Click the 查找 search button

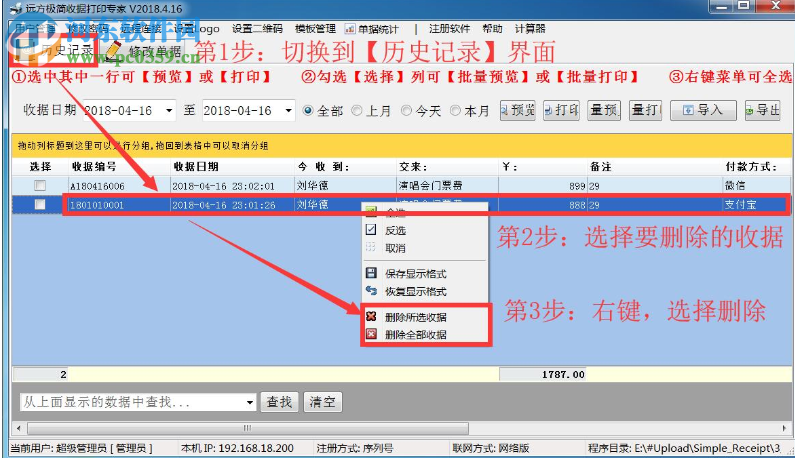(x=279, y=402)
